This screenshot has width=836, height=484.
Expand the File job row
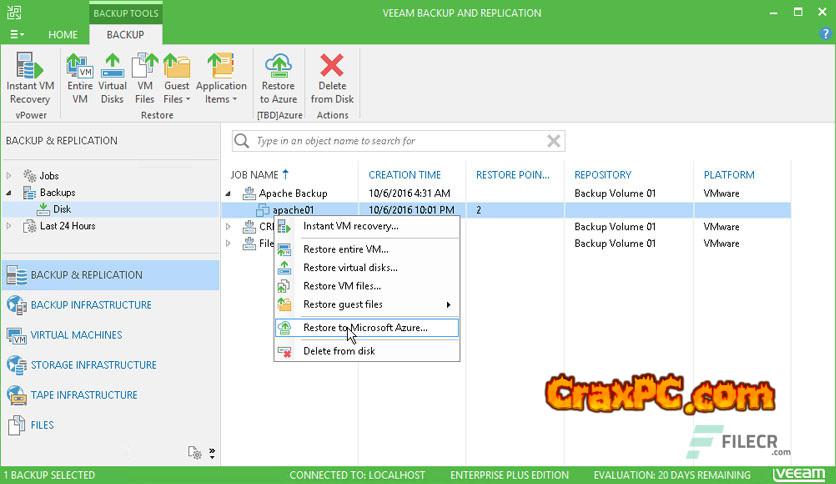tap(228, 243)
